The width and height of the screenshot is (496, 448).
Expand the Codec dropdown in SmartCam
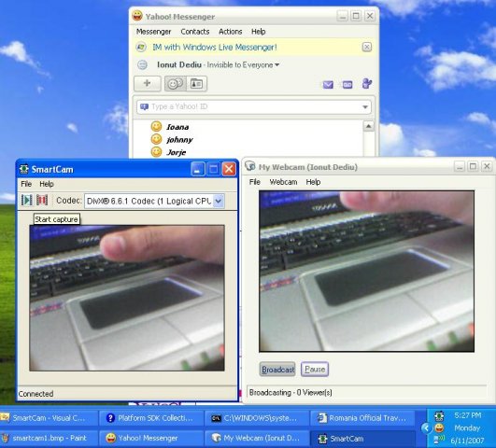pyautogui.click(x=219, y=201)
